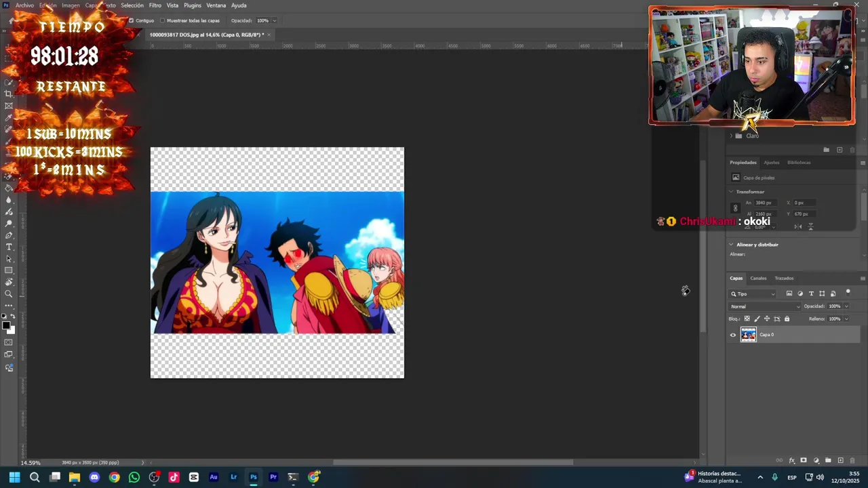Screen dimensions: 868x488
Task: Filter layers by smart objects
Action: pos(833,293)
